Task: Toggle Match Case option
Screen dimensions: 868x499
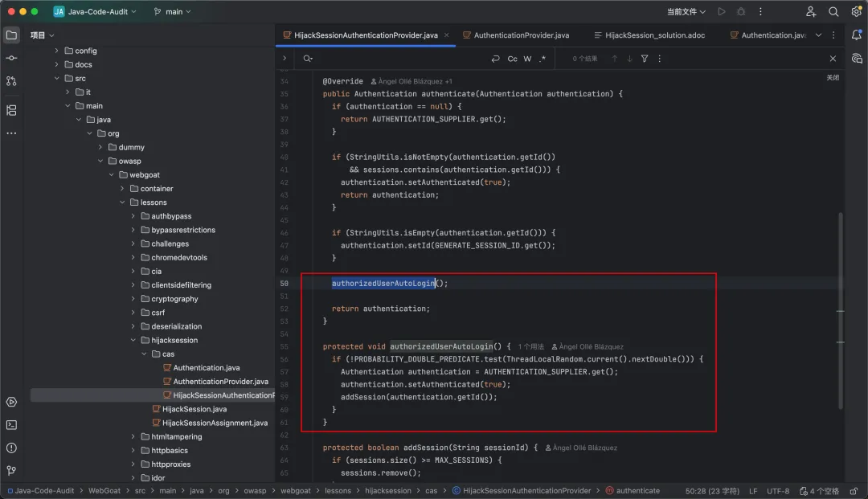Action: (x=513, y=59)
